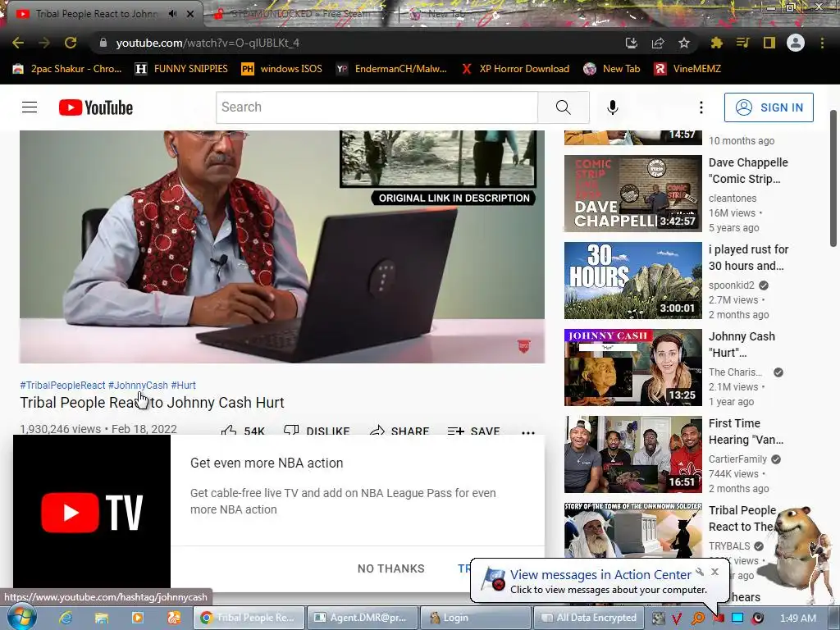
Task: Open the New Tab bookmark
Action: [612, 69]
